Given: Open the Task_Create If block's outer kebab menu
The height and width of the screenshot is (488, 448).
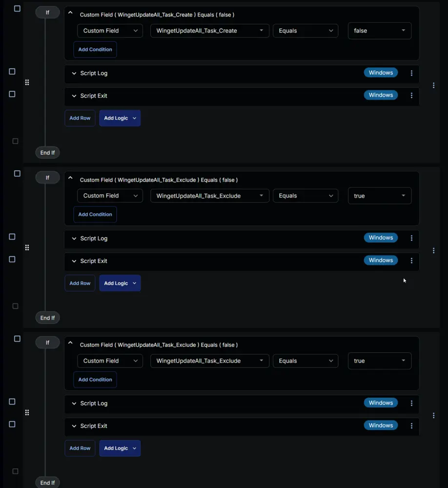Looking at the screenshot, I should click(x=433, y=85).
